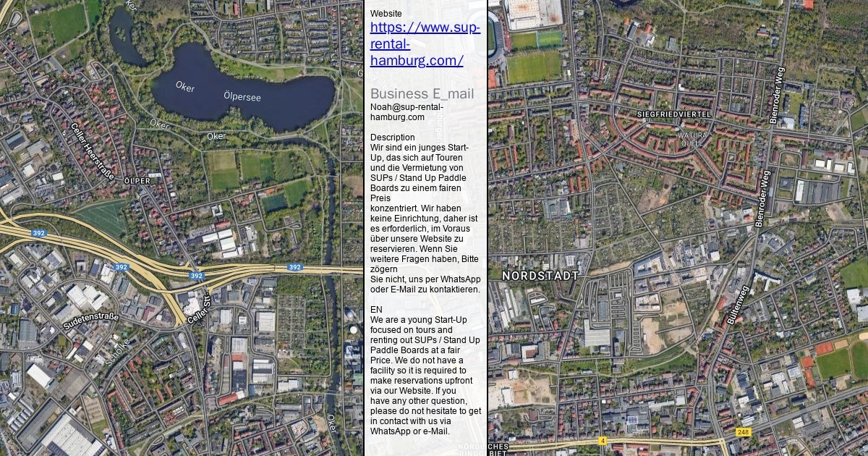Select the white location marker on the map
The image size is (868, 456).
(x=353, y=330)
